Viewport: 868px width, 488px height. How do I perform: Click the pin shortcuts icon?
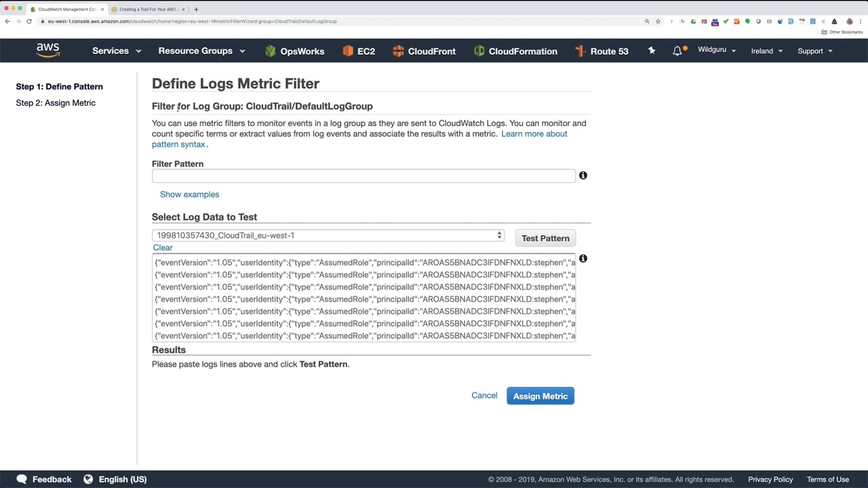652,51
